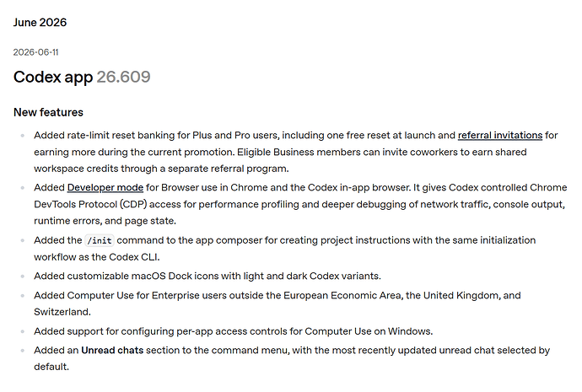
Task: Click the bullet before the Developer mode item
Action: 23,188
